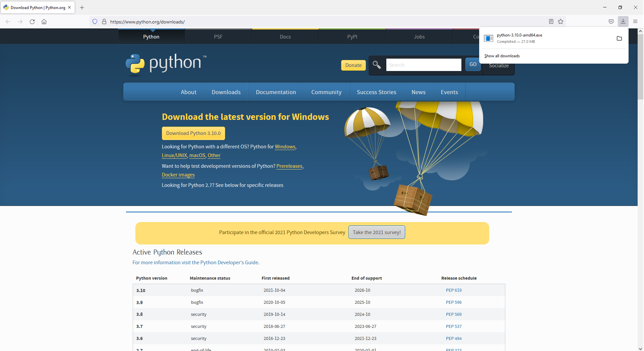Image resolution: width=644 pixels, height=351 pixels.
Task: Open containing folder of downloaded file
Action: (620, 39)
